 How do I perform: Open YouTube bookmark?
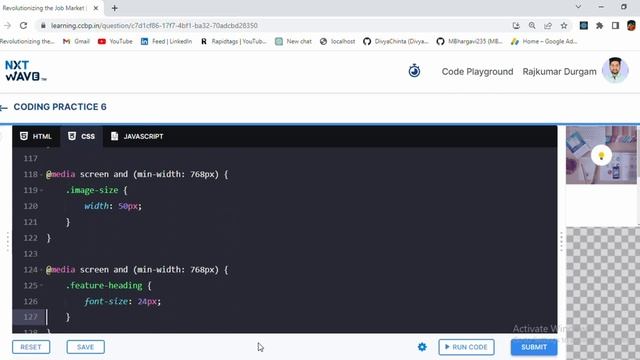115,41
